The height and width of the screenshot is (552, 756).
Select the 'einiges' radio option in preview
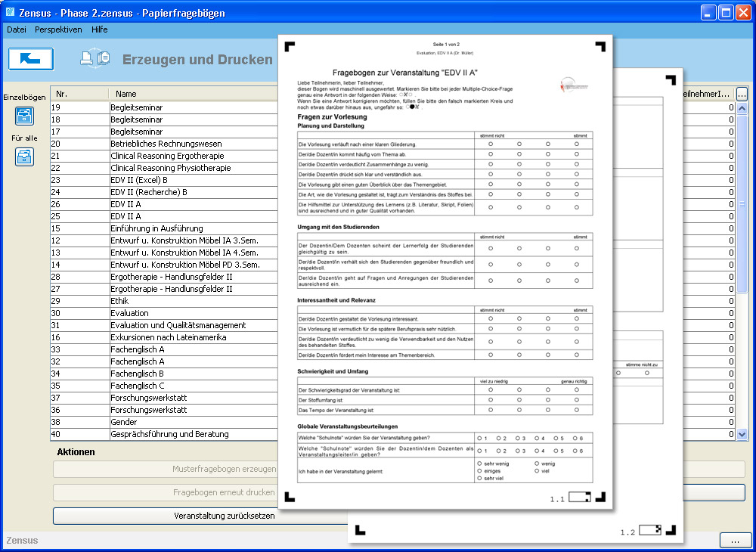479,470
